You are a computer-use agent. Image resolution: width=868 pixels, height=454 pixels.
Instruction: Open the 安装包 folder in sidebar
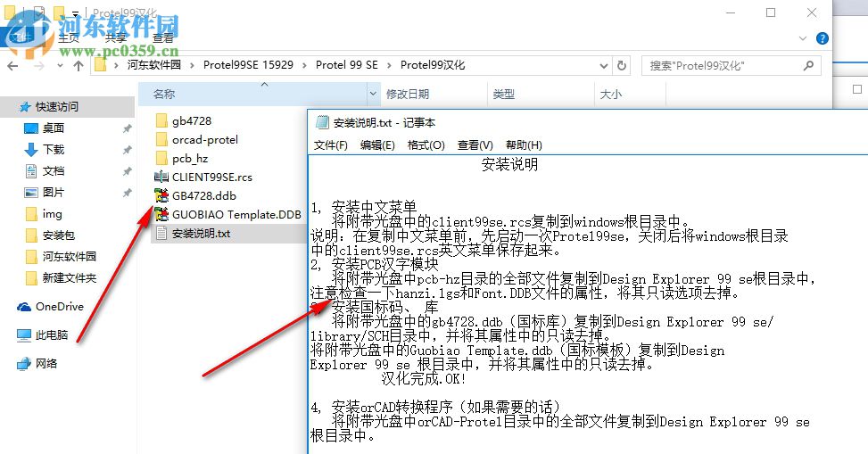point(50,235)
